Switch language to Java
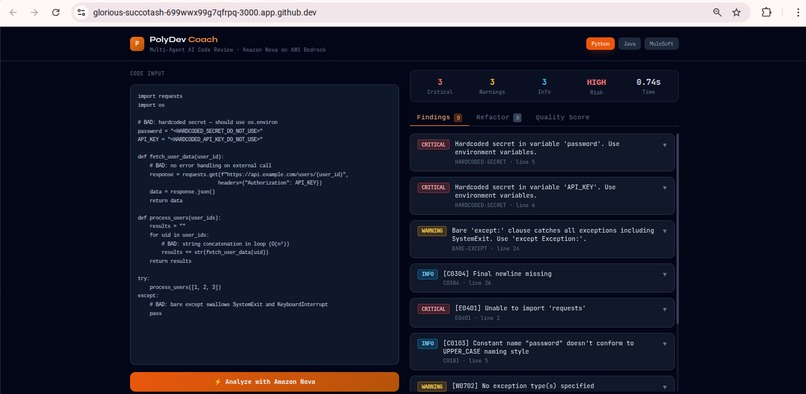The width and height of the screenshot is (806, 394). click(x=629, y=44)
